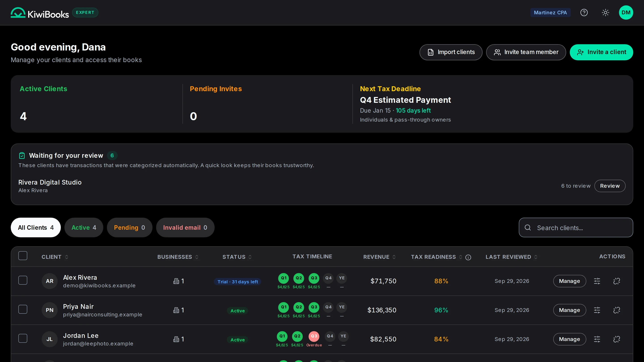Sort by Tax Readiness column
This screenshot has width=644, height=362.
pyautogui.click(x=436, y=257)
